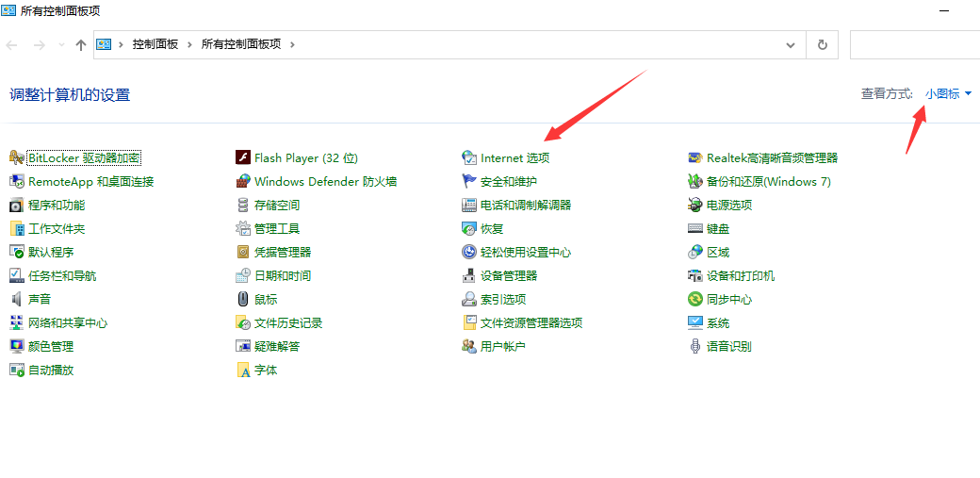Click the 日期和时间 icon
This screenshot has width=980, height=478.
coord(243,276)
